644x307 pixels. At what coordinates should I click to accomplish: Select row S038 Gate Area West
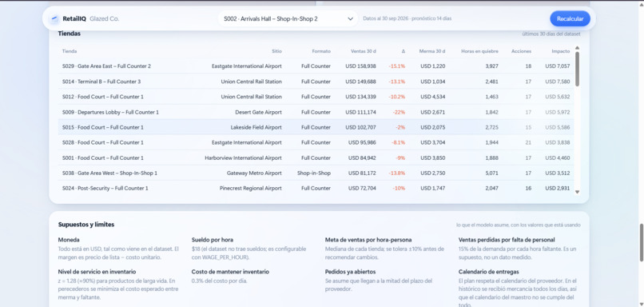click(x=316, y=173)
